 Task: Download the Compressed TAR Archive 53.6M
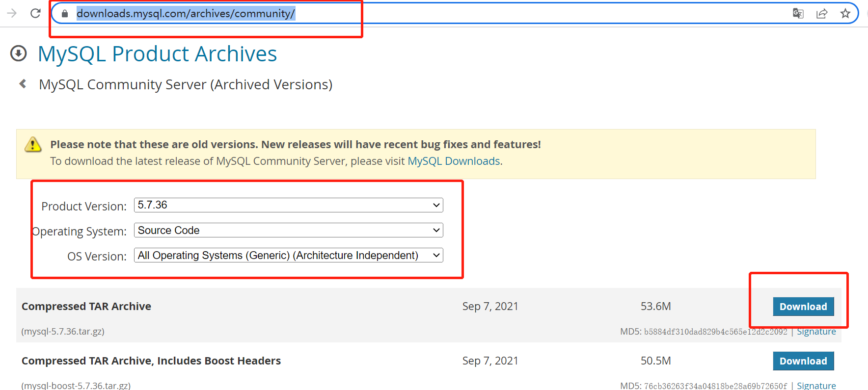pyautogui.click(x=803, y=307)
